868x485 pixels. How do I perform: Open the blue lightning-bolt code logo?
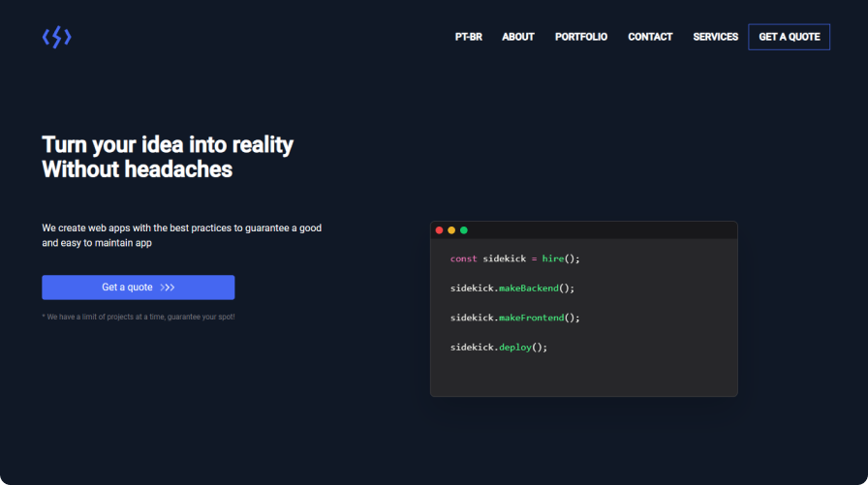point(57,37)
